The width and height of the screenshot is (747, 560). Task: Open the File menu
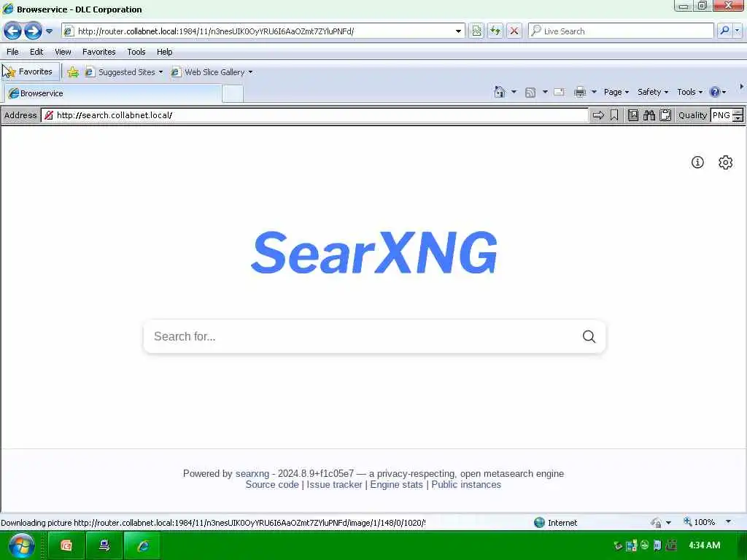(12, 52)
